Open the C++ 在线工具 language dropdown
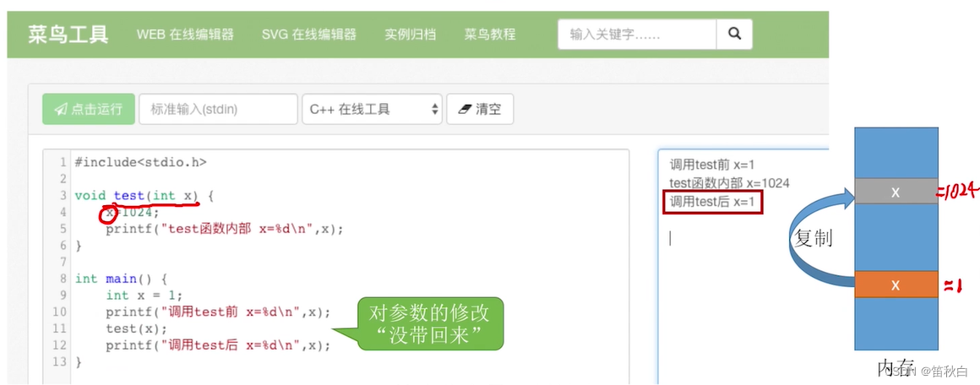The image size is (980, 385). (x=372, y=110)
